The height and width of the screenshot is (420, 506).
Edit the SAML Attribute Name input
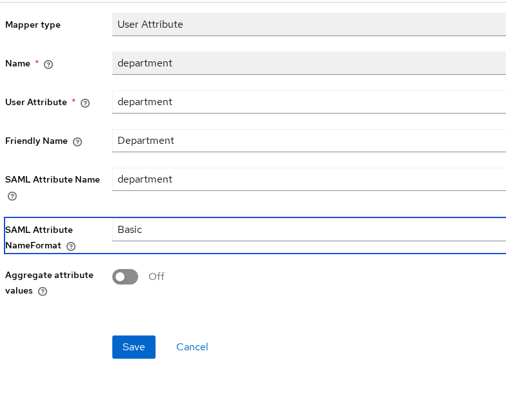tap(309, 179)
